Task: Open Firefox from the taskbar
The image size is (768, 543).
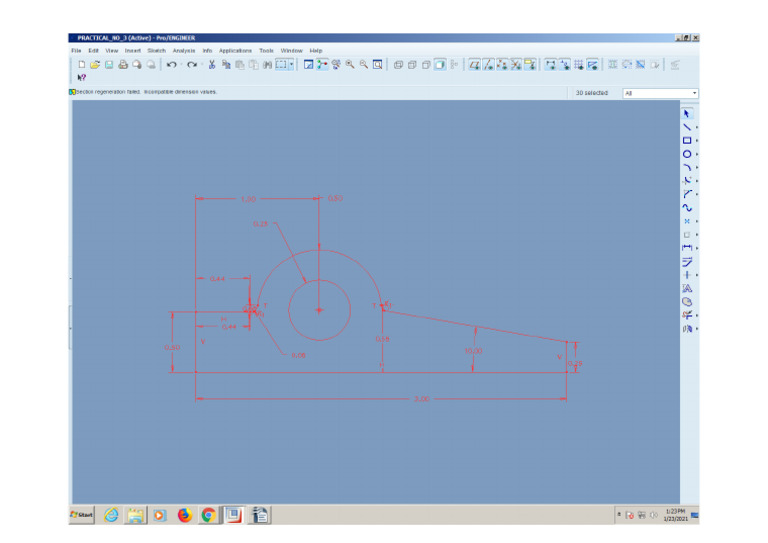Action: point(184,515)
